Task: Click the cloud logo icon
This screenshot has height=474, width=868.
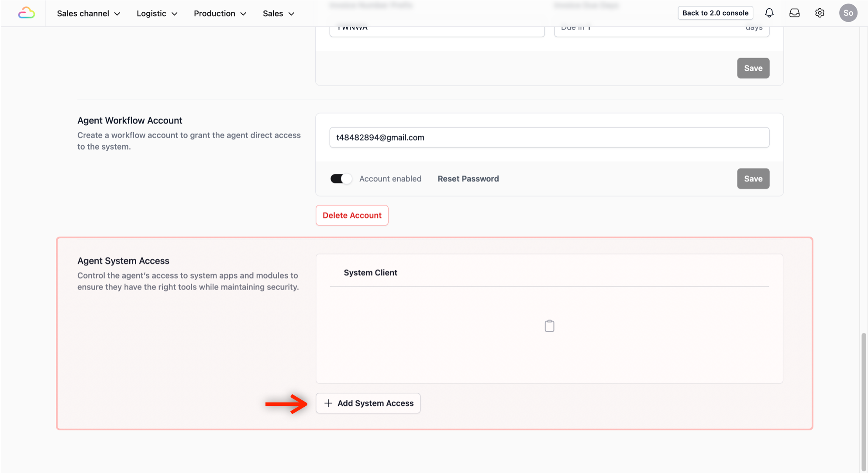Action: click(x=26, y=13)
